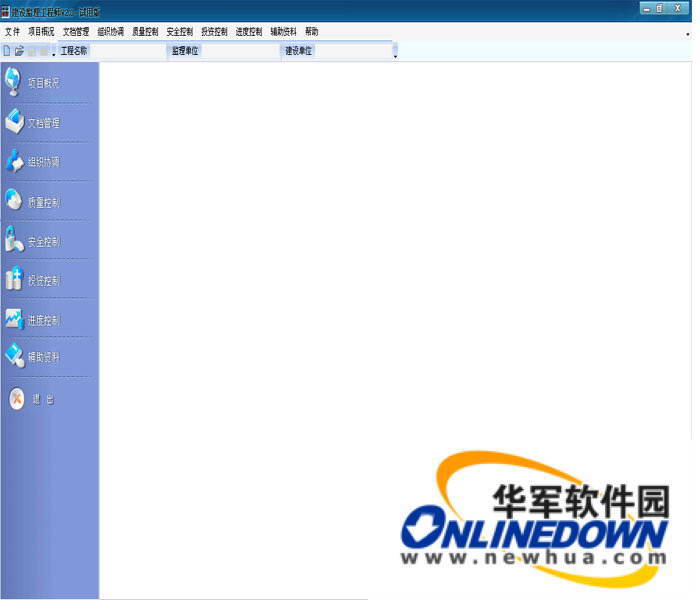Click the 工程名称 input field
The width and height of the screenshot is (700, 600).
coord(128,51)
